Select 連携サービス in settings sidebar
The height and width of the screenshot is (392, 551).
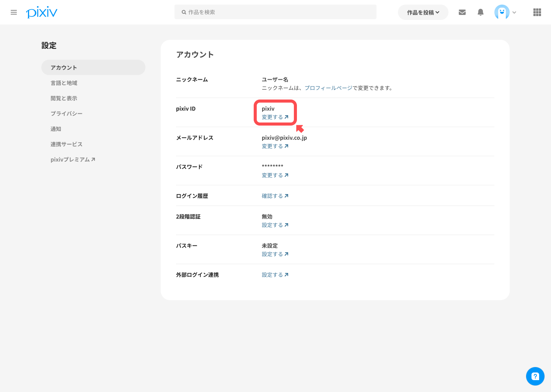(67, 144)
